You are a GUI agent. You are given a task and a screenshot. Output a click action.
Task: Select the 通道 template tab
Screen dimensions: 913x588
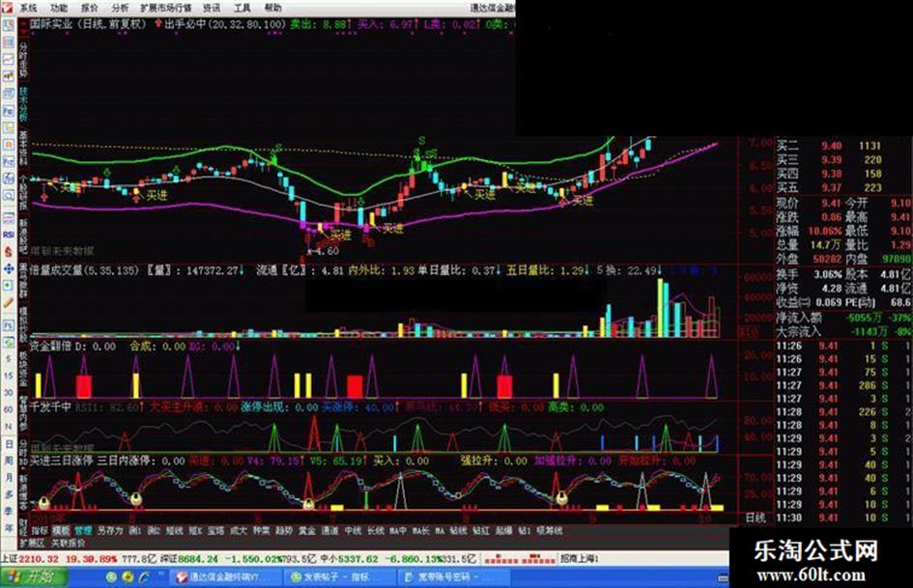click(x=329, y=530)
